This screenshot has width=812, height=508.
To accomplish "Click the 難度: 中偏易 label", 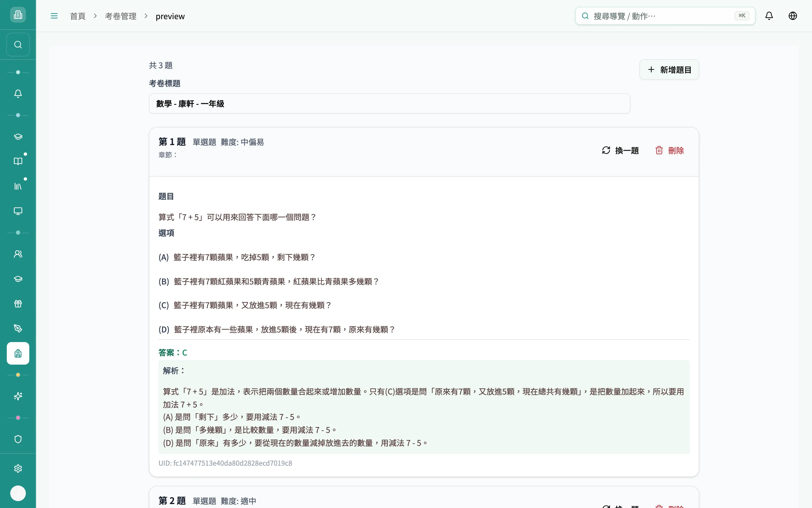I will click(x=242, y=142).
